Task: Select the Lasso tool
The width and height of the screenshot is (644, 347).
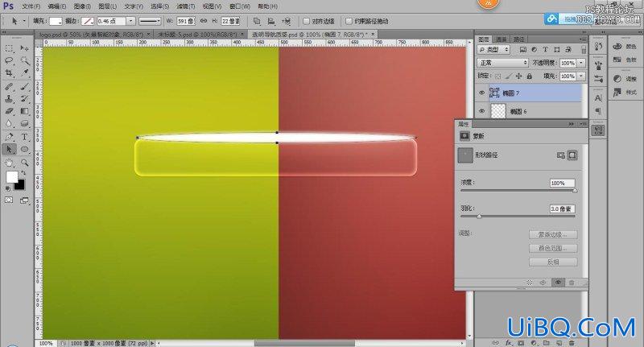Action: tap(9, 60)
